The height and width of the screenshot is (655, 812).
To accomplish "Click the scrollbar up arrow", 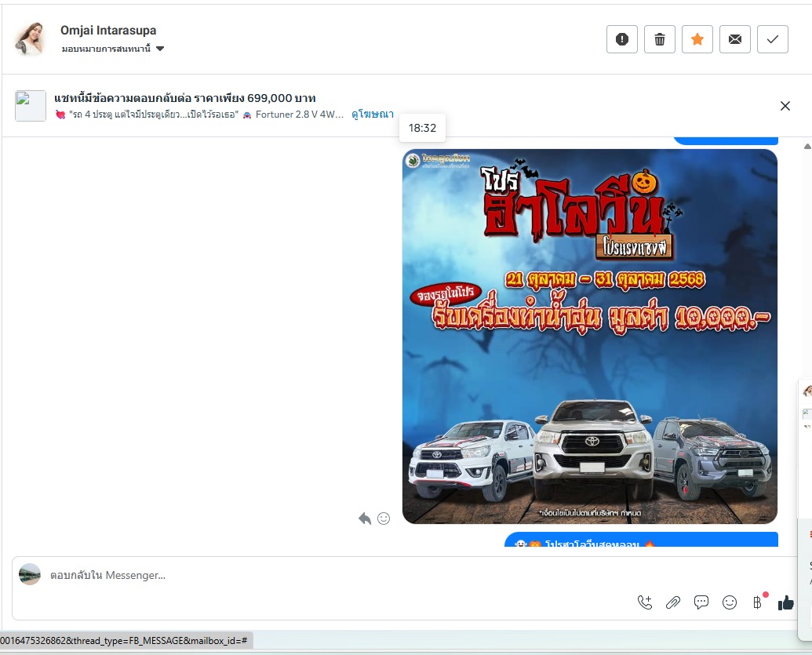I will [x=807, y=147].
